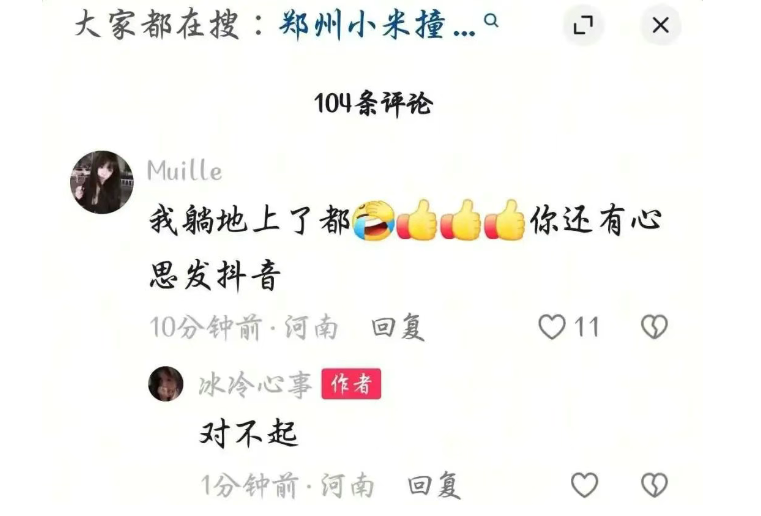Image resolution: width=761 pixels, height=516 pixels.
Task: Click the like count 11
Action: pyautogui.click(x=586, y=327)
